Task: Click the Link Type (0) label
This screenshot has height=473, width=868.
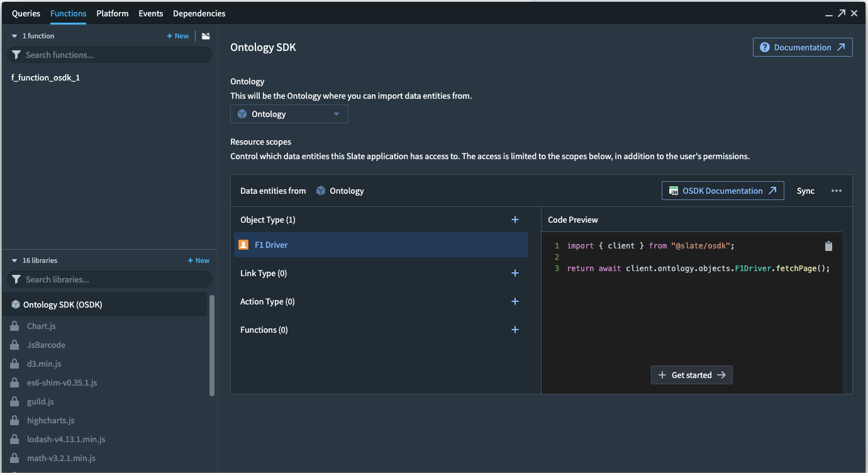Action: pos(264,273)
